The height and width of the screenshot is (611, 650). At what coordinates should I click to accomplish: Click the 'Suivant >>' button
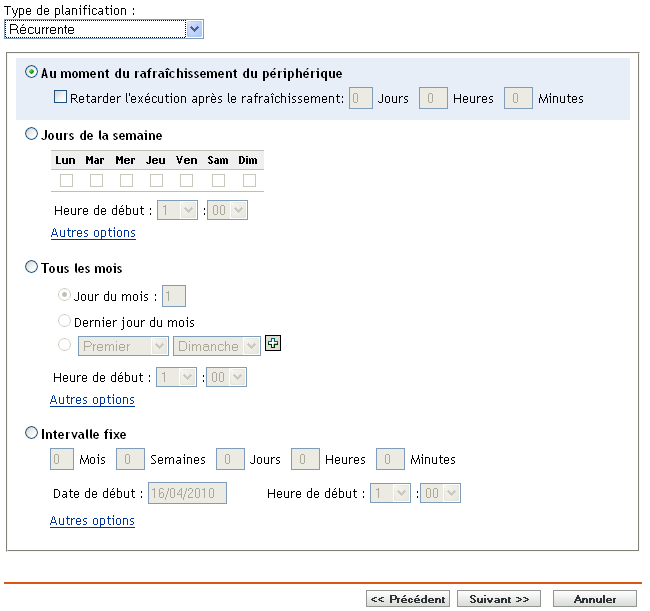tap(499, 599)
